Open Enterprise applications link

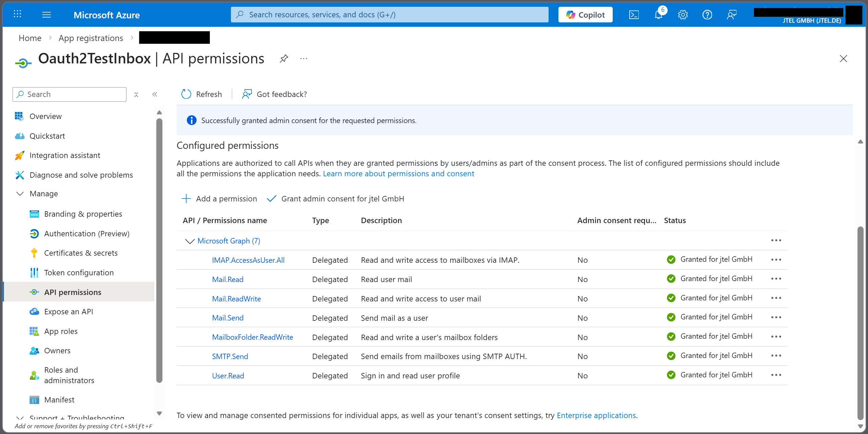[596, 415]
